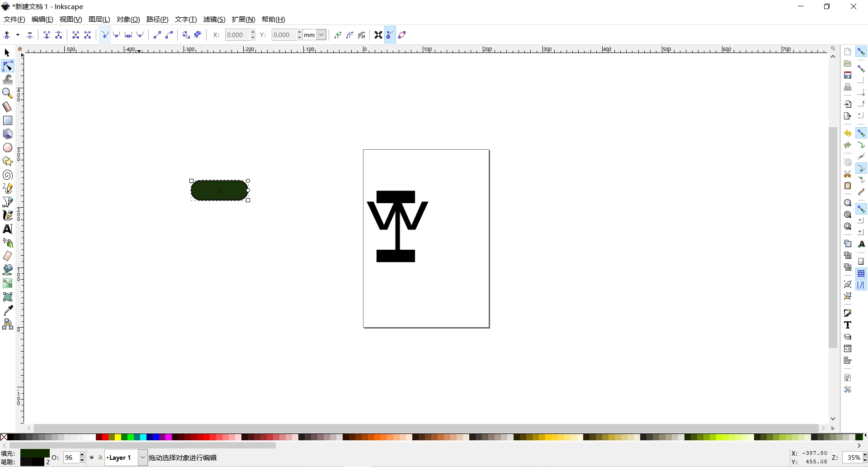This screenshot has height=467, width=868.
Task: Open the Layer 1 selector dropdown
Action: pyautogui.click(x=142, y=457)
